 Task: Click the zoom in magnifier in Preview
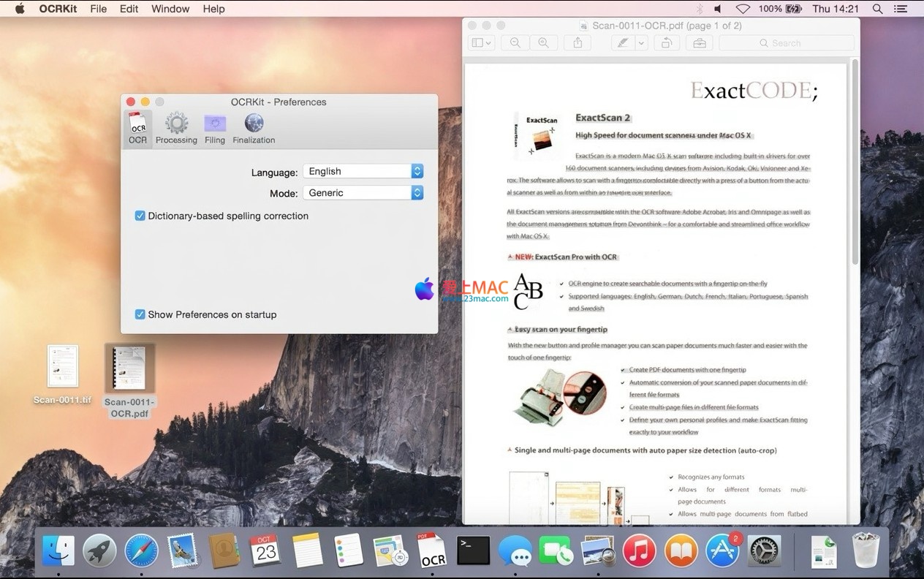click(x=543, y=43)
